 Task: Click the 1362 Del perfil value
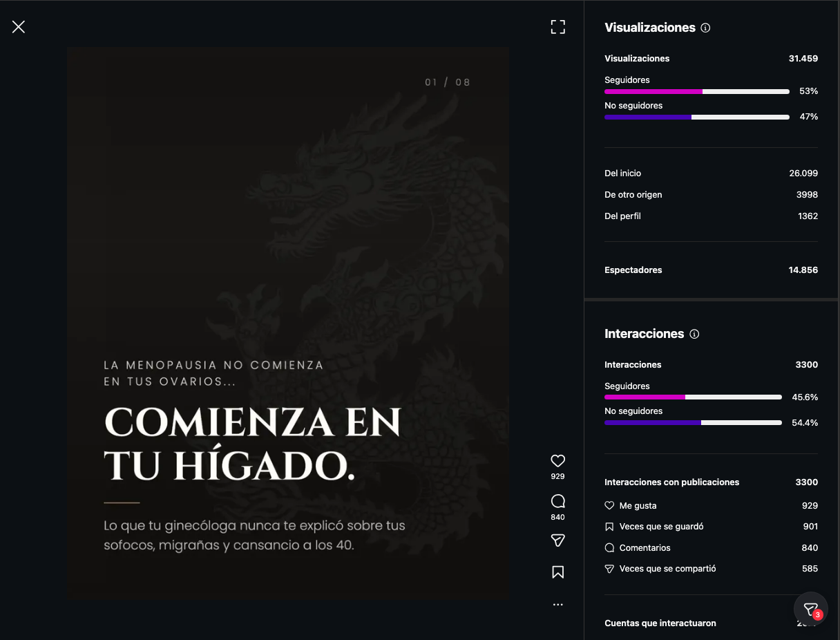(808, 216)
